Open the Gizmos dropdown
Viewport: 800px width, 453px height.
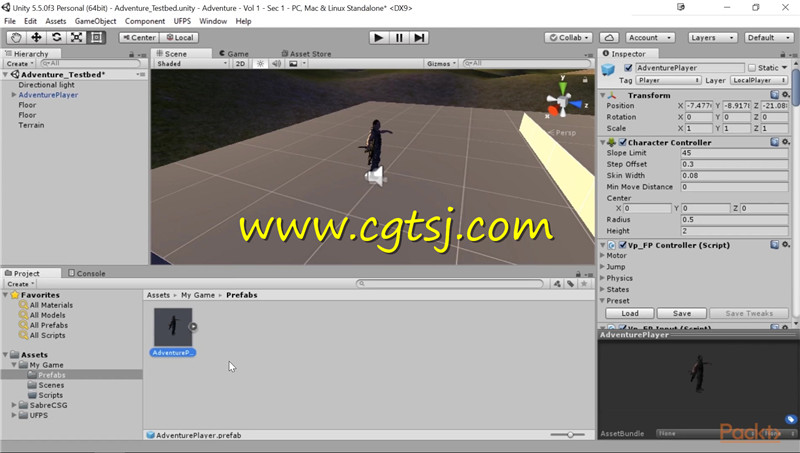point(441,64)
